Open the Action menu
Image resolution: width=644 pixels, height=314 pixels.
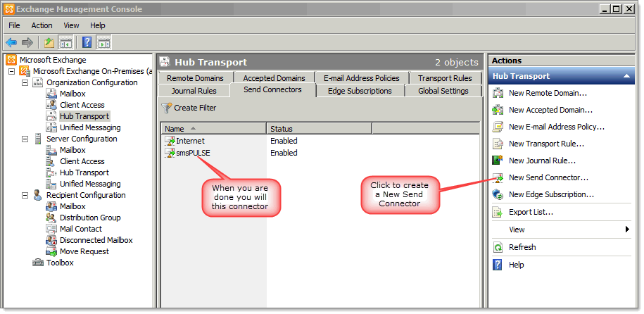[x=42, y=25]
